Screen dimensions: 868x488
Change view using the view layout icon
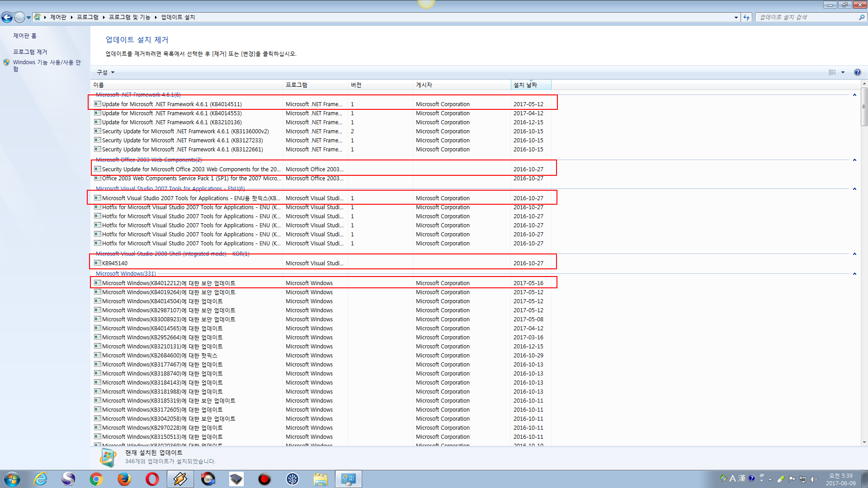(x=832, y=72)
